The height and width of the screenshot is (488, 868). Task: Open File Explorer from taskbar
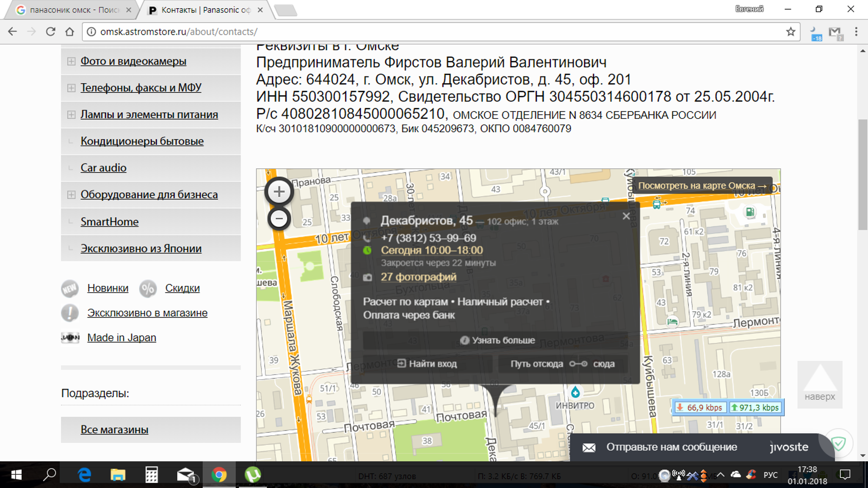point(118,475)
